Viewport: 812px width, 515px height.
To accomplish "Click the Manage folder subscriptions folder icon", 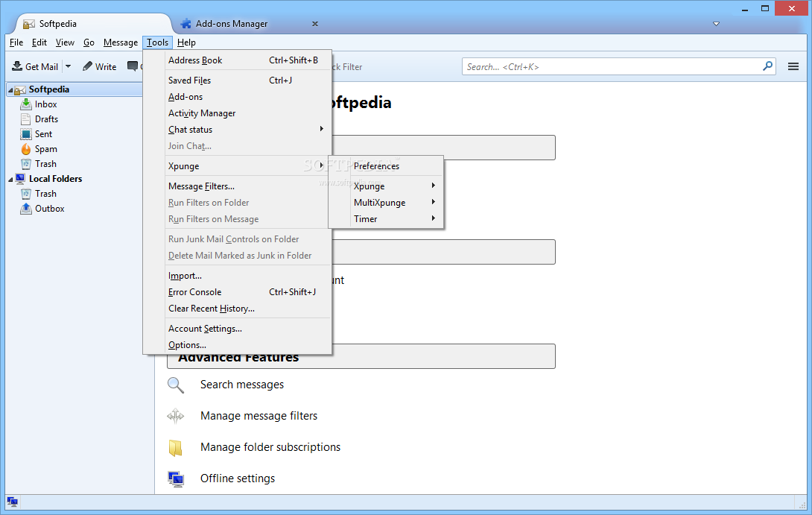I will 176,448.
